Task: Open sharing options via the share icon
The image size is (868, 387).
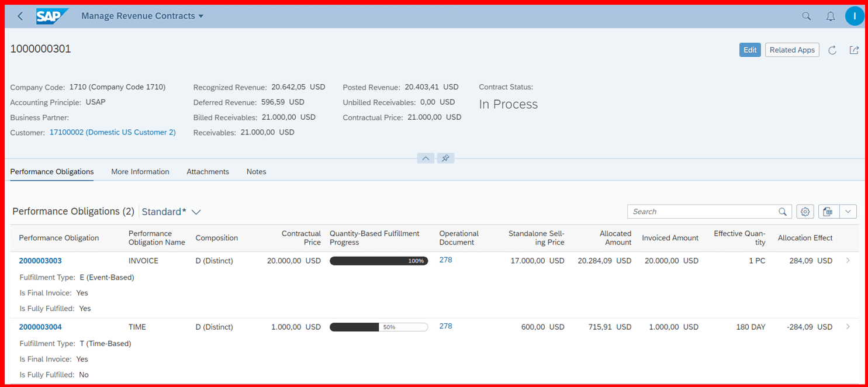Action: (x=854, y=50)
